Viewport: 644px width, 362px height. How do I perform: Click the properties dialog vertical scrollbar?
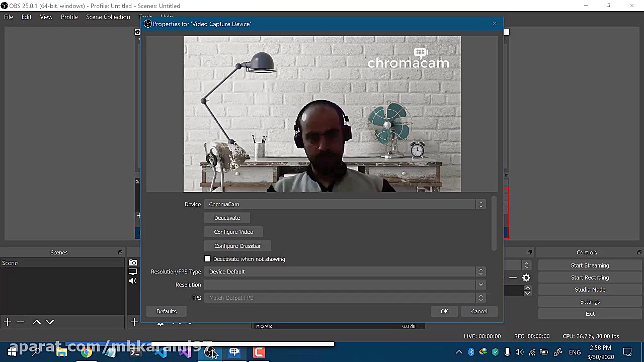click(494, 223)
